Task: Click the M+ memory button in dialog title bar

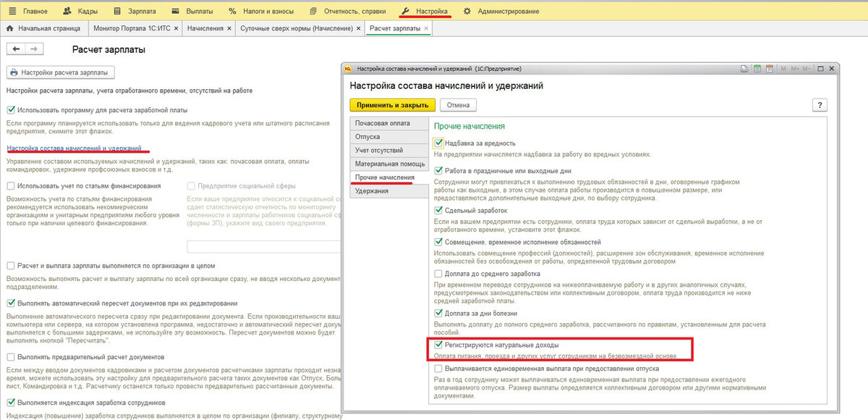Action: (x=794, y=69)
